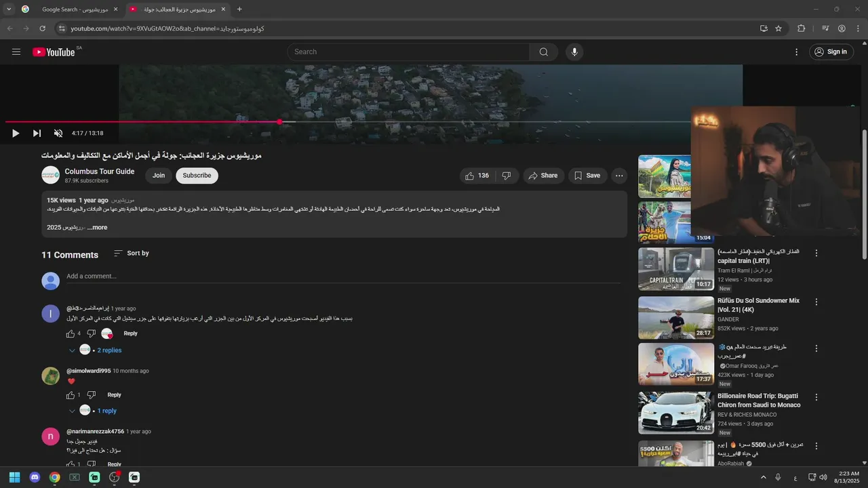Open a new browser tab

click(239, 9)
